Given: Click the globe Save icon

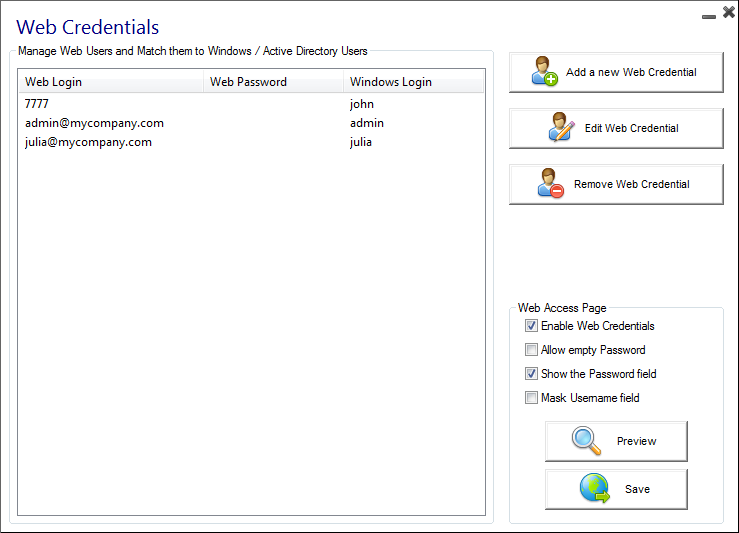Looking at the screenshot, I should click(x=595, y=489).
